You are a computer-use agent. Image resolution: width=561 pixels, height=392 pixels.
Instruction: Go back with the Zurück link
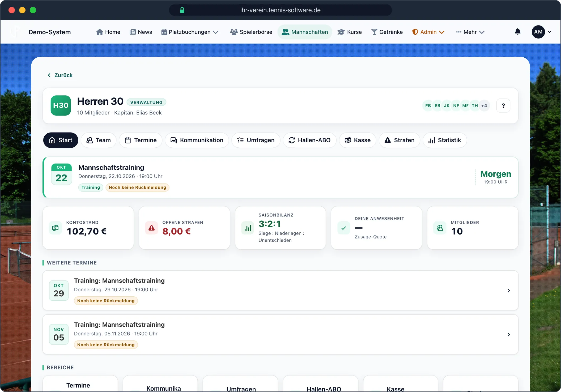tap(60, 75)
